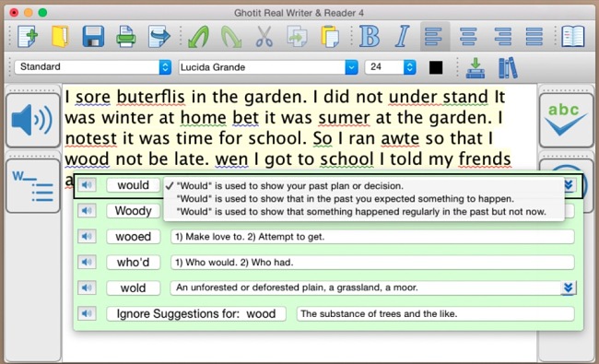599x364 pixels.
Task: Select 'expected something to happen' definition
Action: (363, 199)
